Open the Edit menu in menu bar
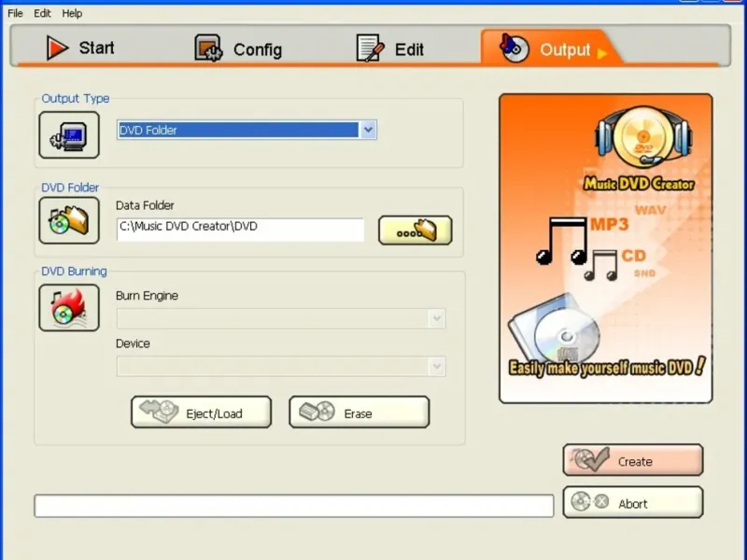747x560 pixels. [42, 13]
